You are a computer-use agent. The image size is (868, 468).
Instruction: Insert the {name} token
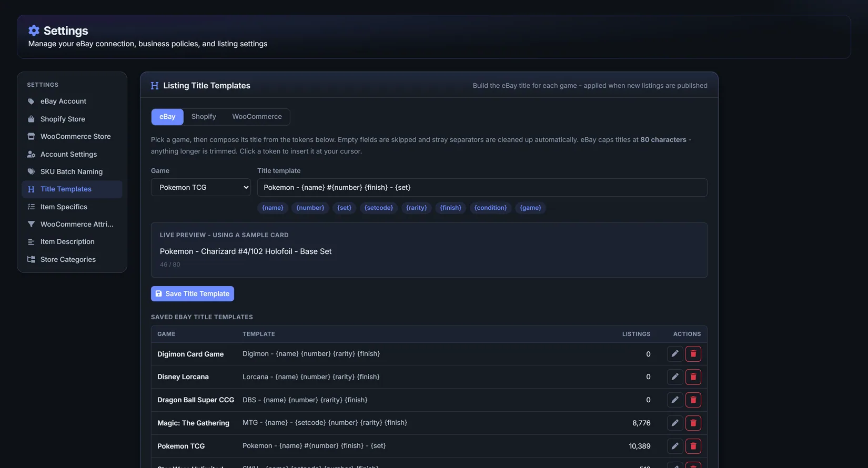pos(272,208)
